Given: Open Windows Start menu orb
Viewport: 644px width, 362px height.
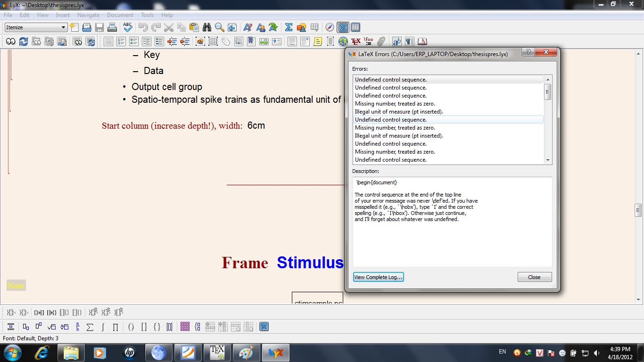Looking at the screenshot, I should (12, 353).
